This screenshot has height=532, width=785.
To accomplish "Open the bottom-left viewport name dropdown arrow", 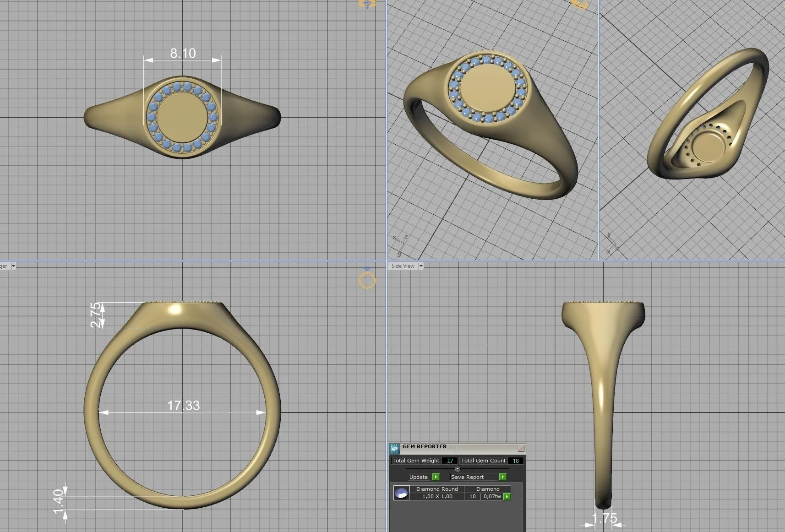I will coord(13,266).
